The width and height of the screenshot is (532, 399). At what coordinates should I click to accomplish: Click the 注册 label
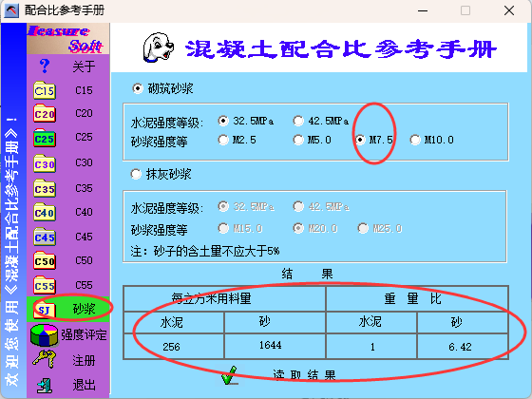84,360
